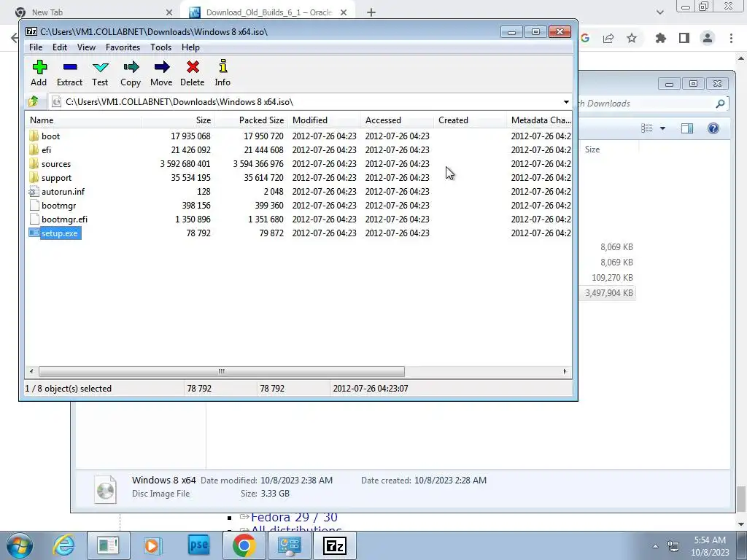Open Chrome from the taskbar
The image size is (747, 560).
[x=244, y=545]
